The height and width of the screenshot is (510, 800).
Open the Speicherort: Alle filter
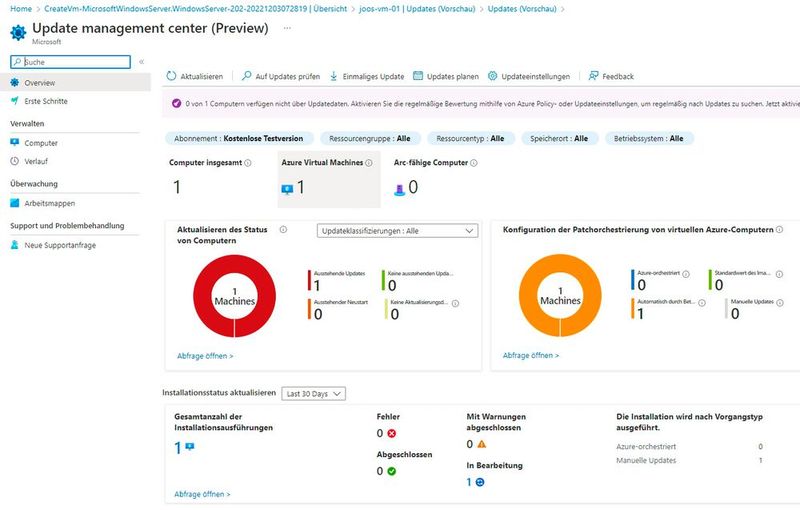559,138
